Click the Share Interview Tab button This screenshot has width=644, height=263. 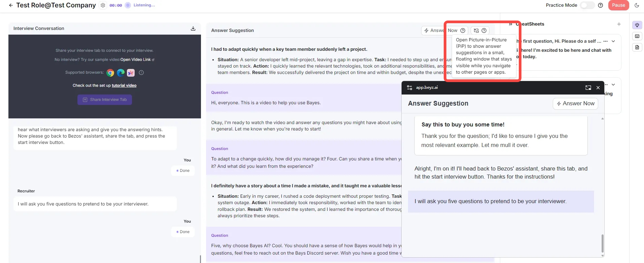105,100
